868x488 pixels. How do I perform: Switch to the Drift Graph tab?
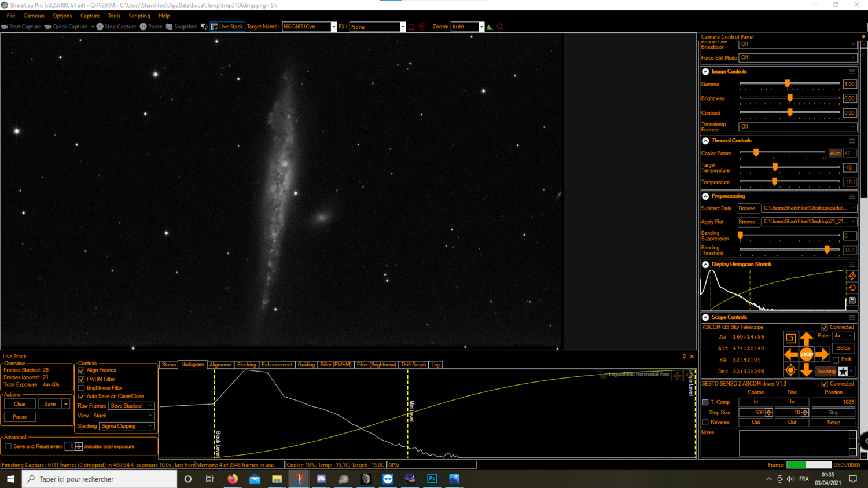413,365
